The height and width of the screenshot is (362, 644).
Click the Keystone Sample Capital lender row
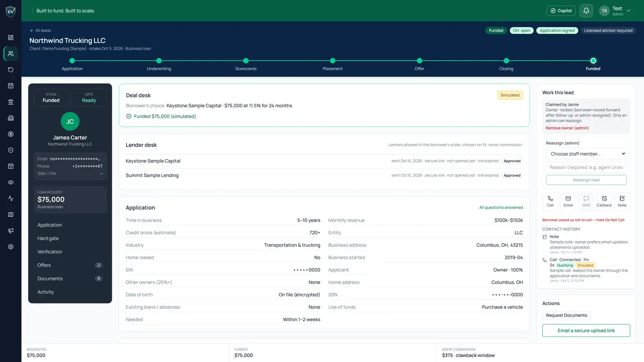324,161
